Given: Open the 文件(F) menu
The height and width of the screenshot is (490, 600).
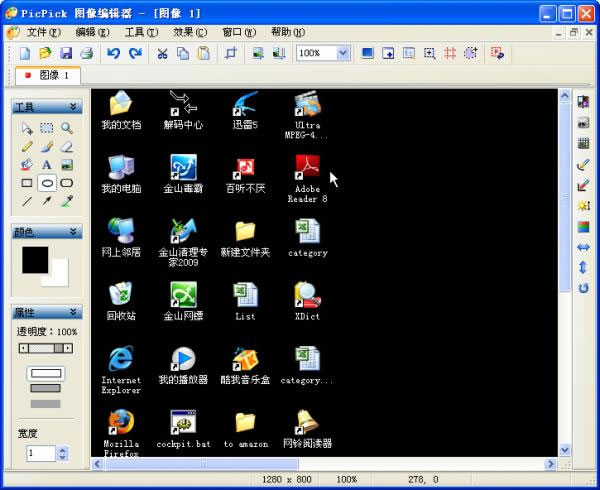Looking at the screenshot, I should click(x=43, y=33).
